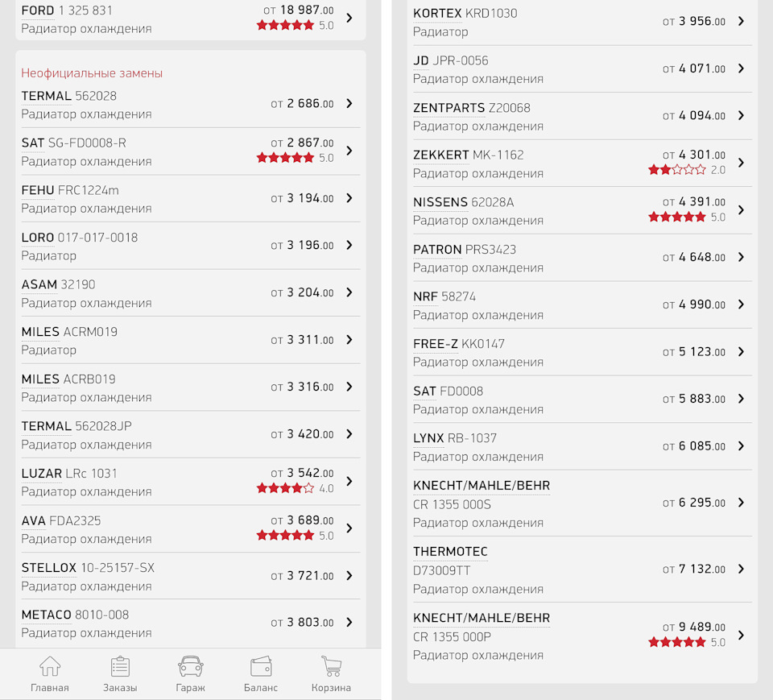This screenshot has height=700, width=773.
Task: Click the LYNX RB-1037 price 6 085.00
Action: 694,446
